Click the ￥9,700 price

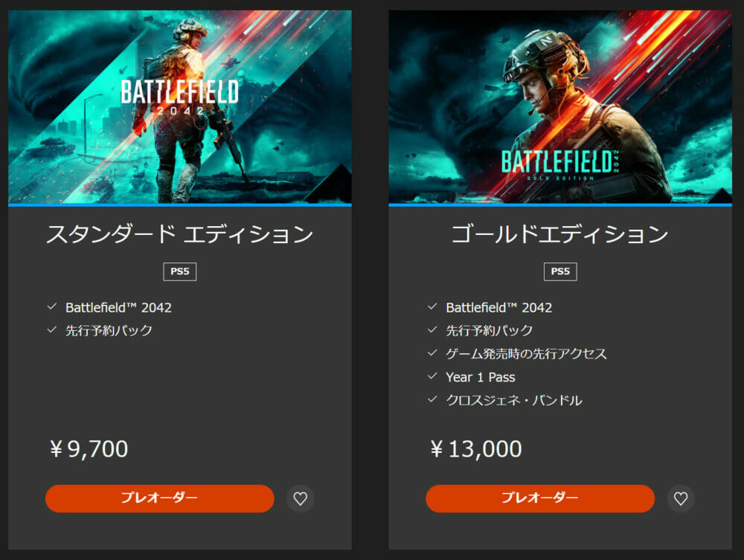[x=89, y=449]
